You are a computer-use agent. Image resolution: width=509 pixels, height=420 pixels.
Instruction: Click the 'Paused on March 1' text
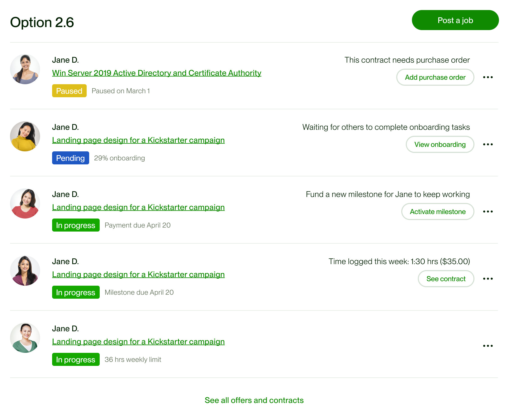(x=121, y=91)
